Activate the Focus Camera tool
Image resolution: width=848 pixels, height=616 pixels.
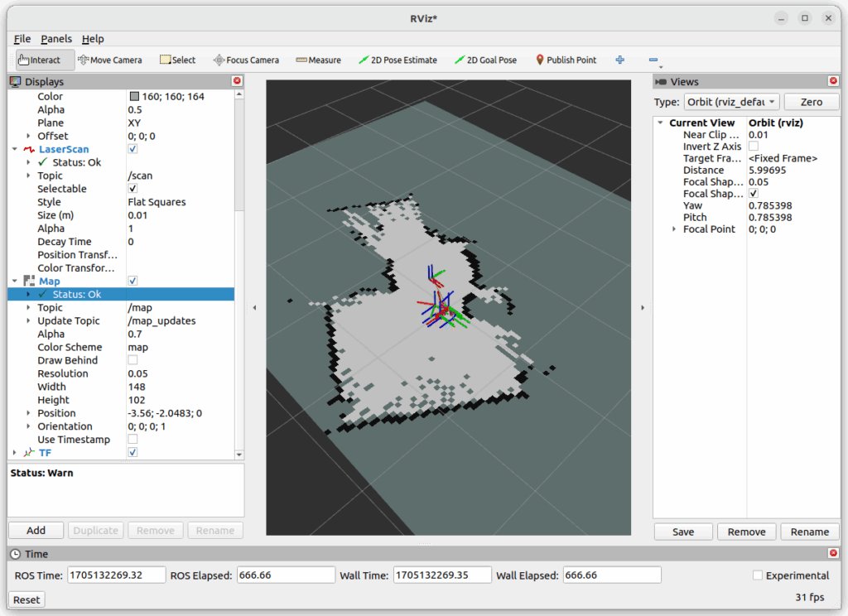click(246, 60)
